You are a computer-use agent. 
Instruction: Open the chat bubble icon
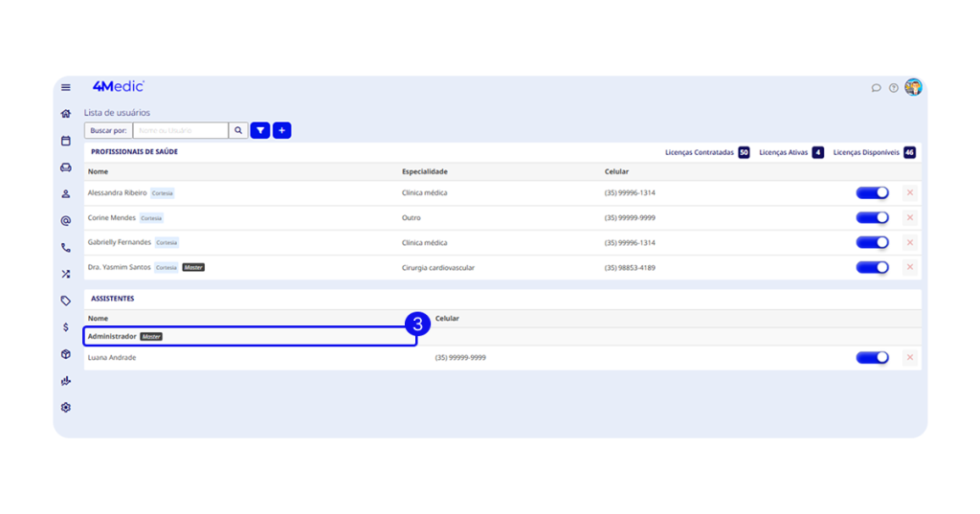coord(876,88)
